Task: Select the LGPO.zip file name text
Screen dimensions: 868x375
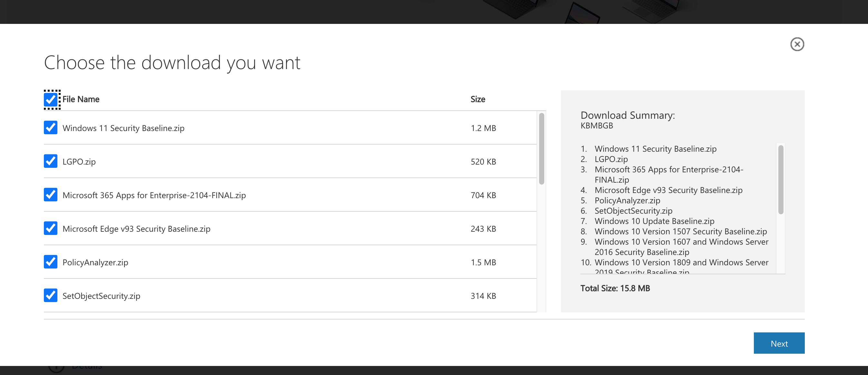Action: 79,162
